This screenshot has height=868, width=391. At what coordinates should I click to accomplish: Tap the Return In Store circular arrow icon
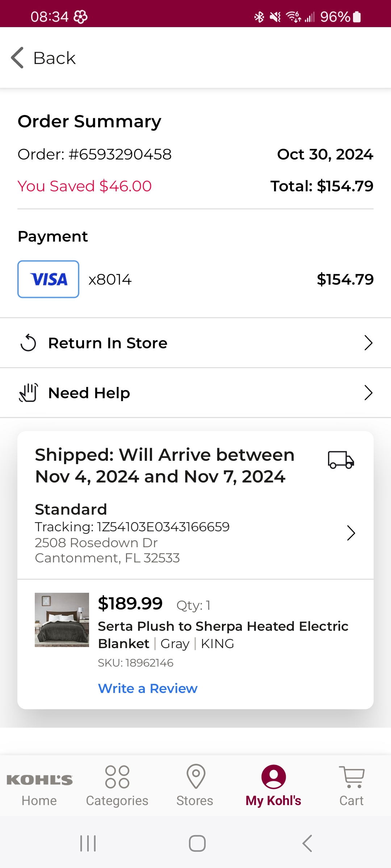28,343
